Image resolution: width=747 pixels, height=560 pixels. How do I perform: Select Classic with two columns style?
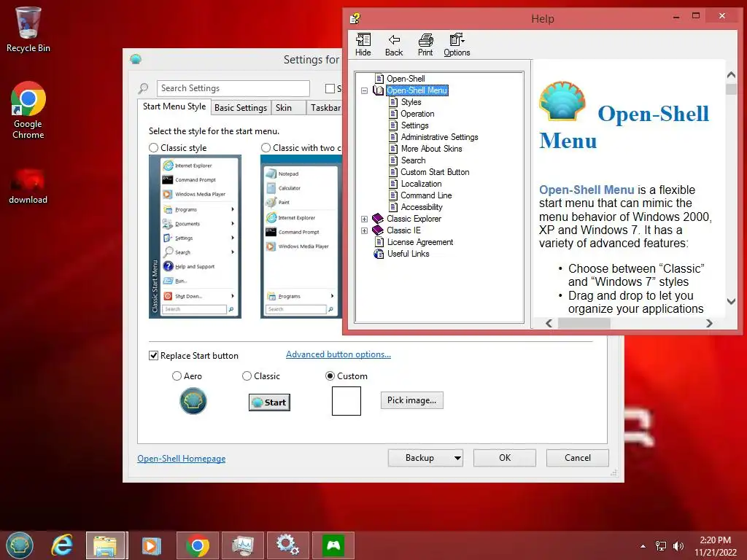pyautogui.click(x=266, y=148)
